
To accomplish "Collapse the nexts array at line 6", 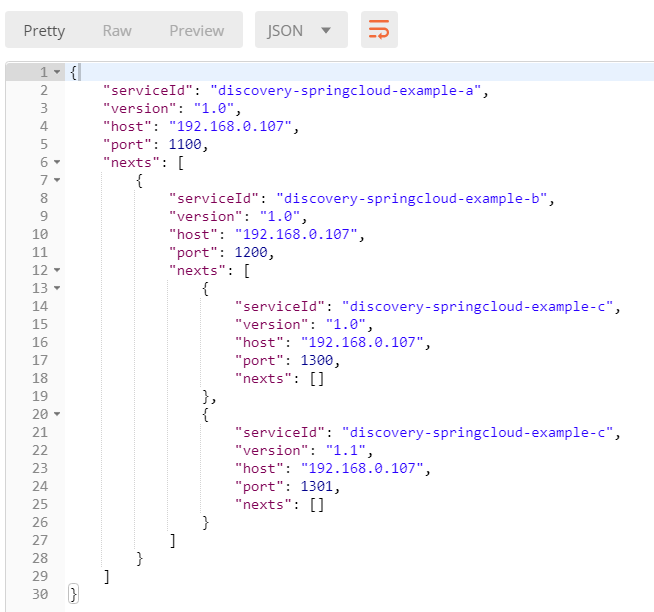I will click(56, 162).
